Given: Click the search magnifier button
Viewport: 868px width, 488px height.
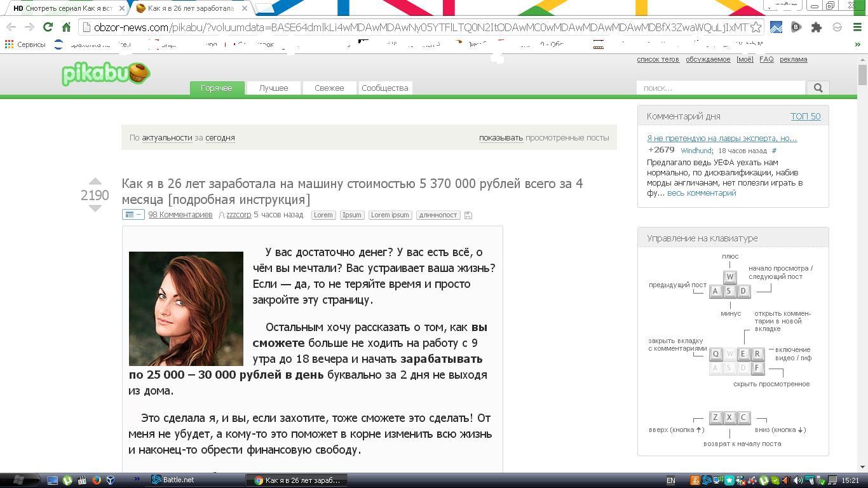Looking at the screenshot, I should (x=818, y=88).
